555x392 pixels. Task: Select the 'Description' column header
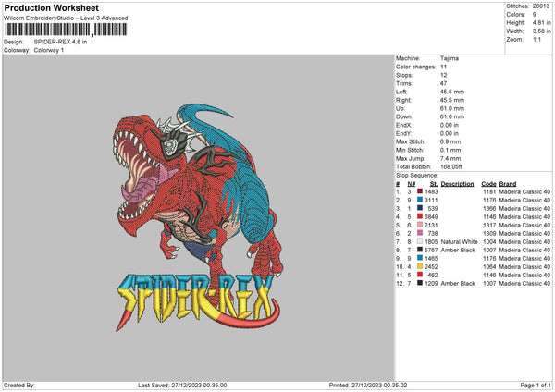(457, 184)
